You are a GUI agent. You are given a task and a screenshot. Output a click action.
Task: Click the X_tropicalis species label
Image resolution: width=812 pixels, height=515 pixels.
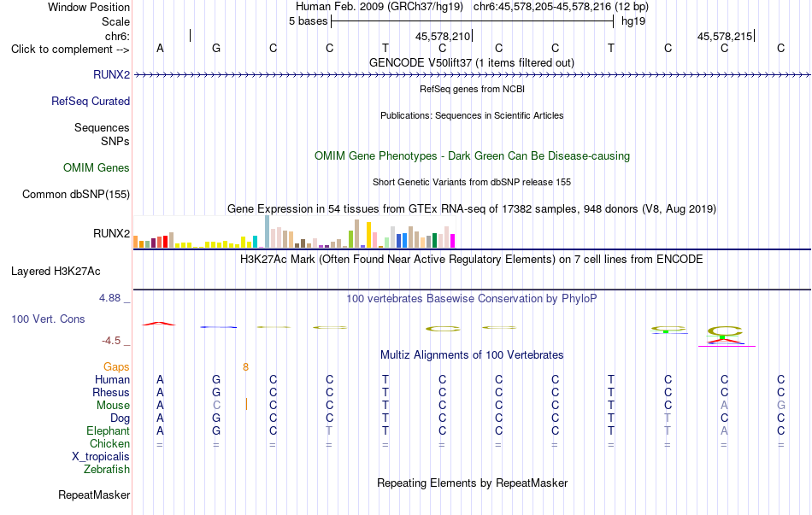[x=101, y=457]
